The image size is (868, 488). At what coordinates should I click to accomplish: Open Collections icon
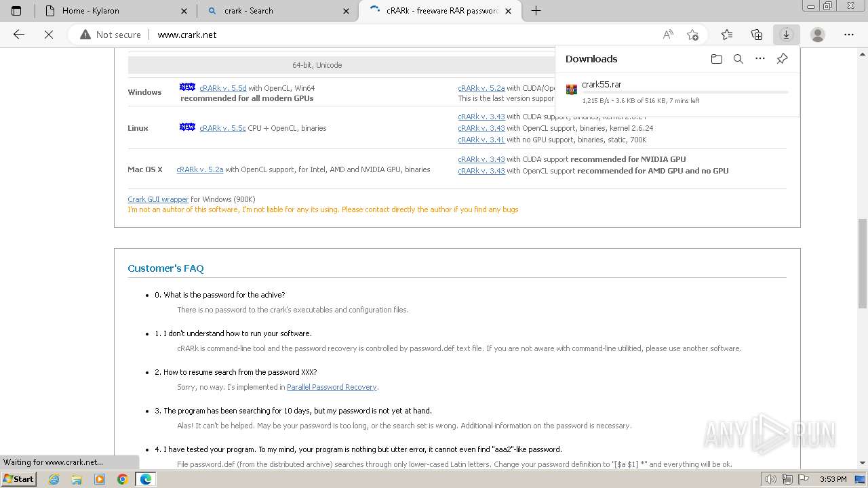757,35
